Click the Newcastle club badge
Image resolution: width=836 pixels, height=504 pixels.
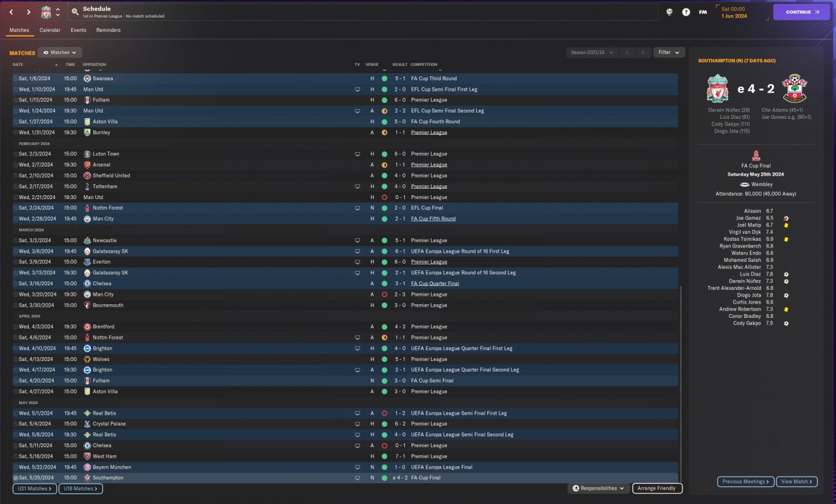coord(87,240)
